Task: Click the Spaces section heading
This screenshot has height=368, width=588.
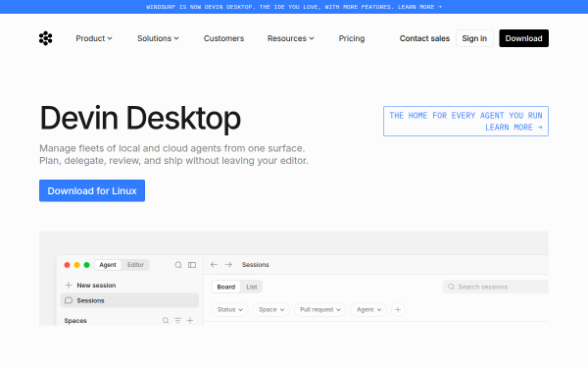Action: coord(75,320)
